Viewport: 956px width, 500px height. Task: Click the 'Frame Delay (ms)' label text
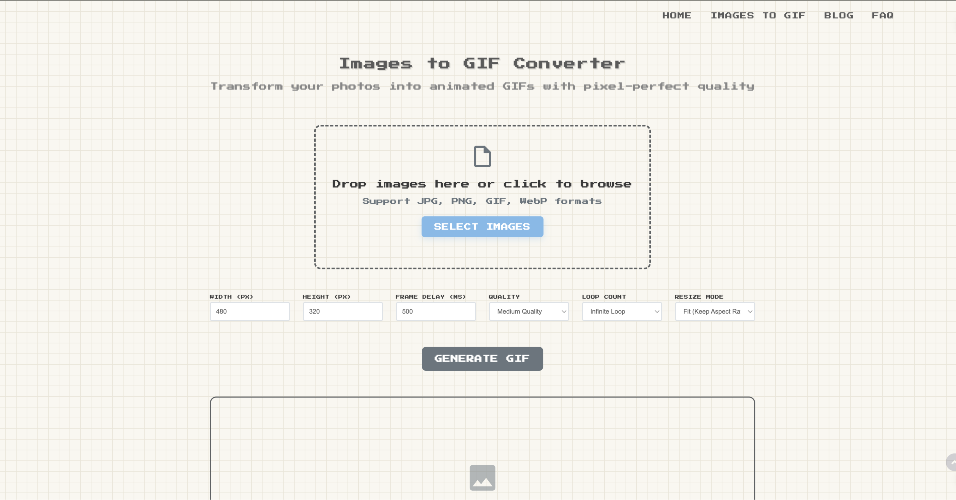click(x=430, y=297)
